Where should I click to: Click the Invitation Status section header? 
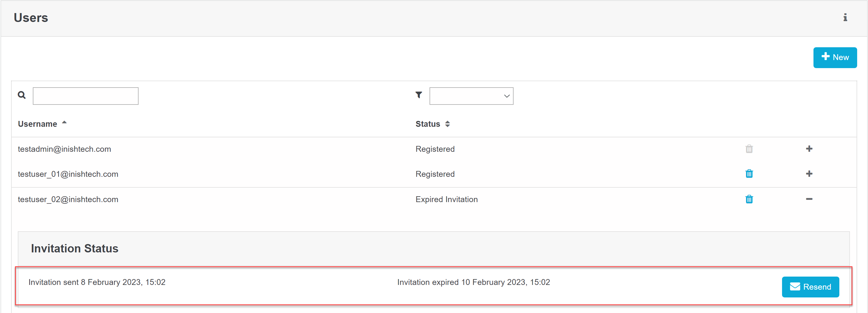(x=75, y=249)
